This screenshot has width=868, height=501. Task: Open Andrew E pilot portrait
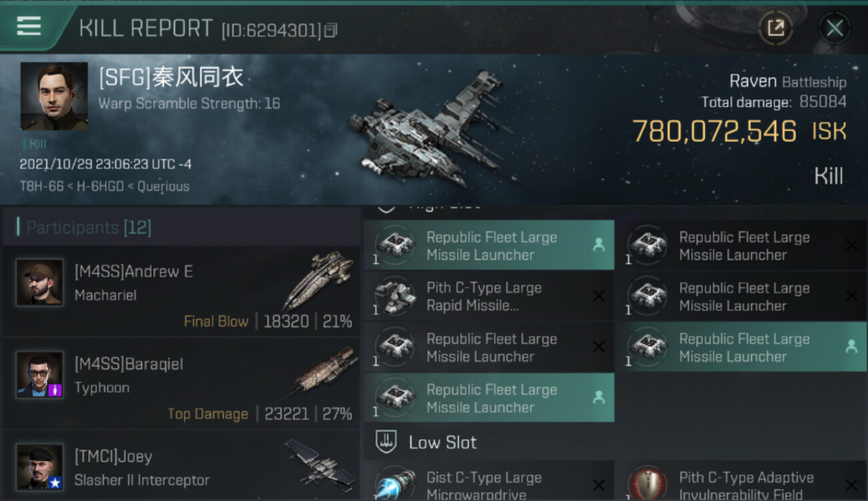click(40, 283)
